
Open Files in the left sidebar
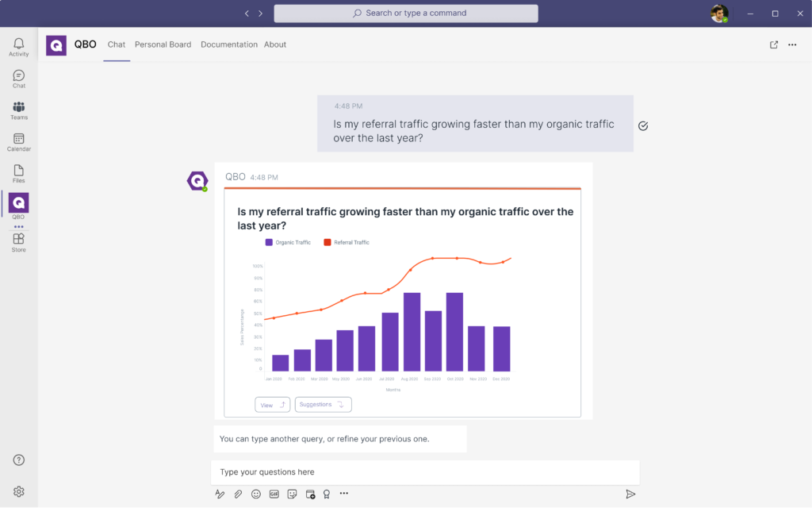[18, 173]
